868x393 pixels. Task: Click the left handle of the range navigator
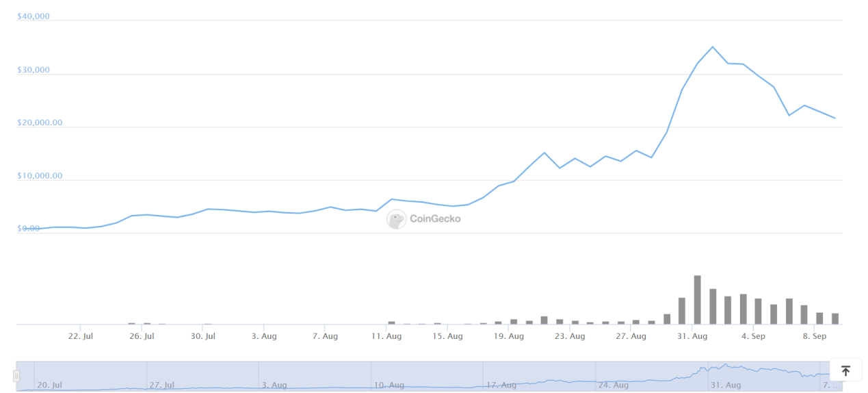point(16,376)
